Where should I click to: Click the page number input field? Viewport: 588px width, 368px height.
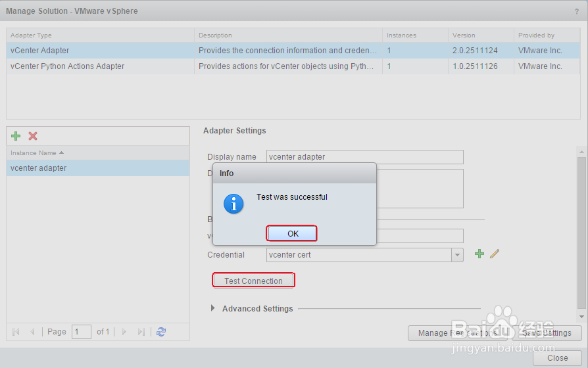click(82, 332)
